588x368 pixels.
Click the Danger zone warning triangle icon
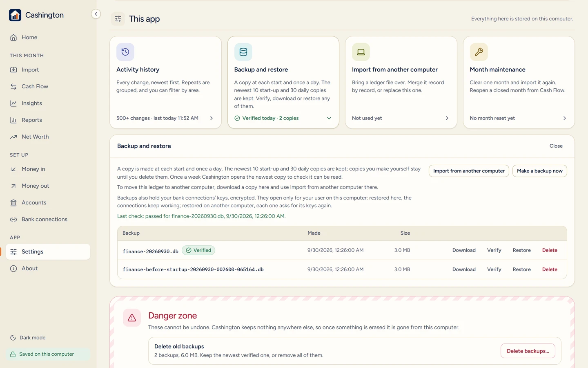coord(132,318)
